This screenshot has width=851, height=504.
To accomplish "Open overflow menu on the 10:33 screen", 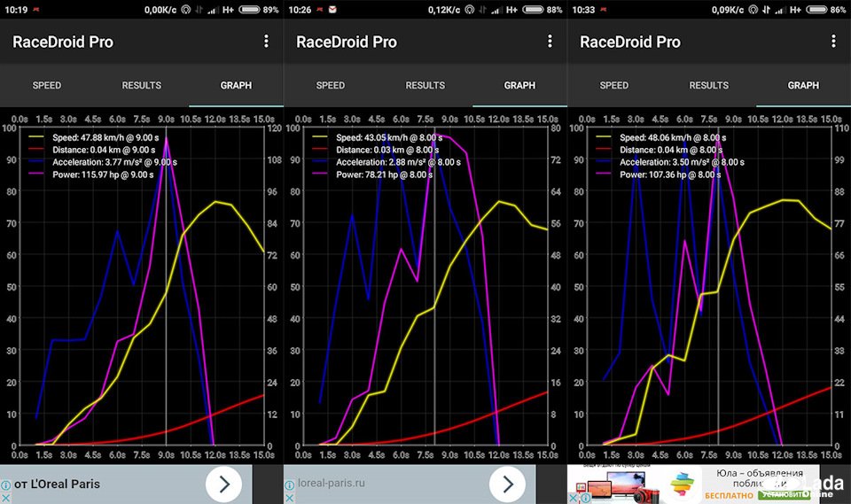I will 833,42.
